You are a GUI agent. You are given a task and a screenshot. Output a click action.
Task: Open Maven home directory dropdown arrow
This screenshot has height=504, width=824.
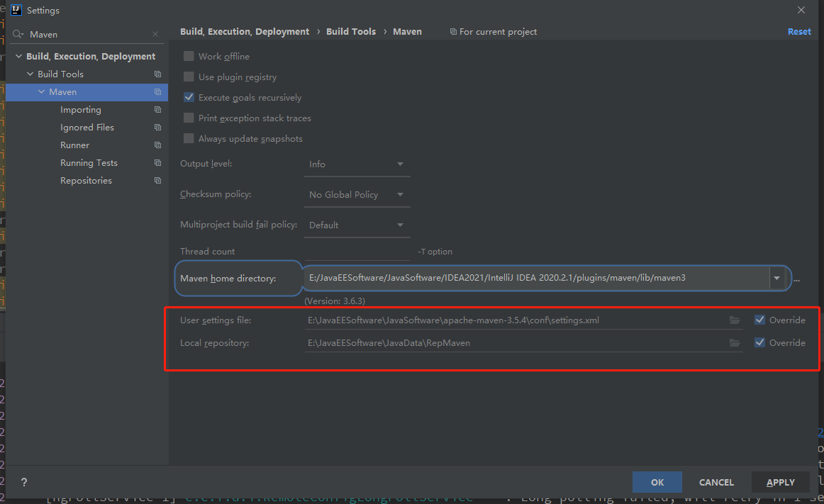[776, 278]
